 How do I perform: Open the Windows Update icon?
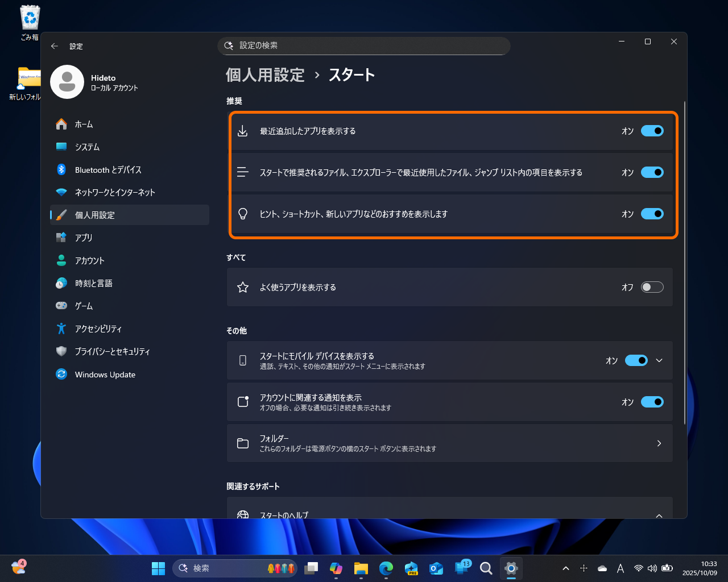click(61, 374)
